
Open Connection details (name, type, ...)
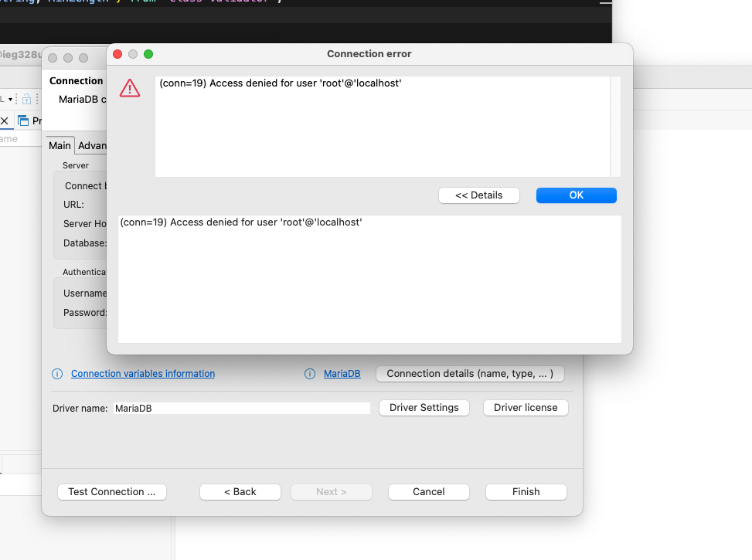470,374
